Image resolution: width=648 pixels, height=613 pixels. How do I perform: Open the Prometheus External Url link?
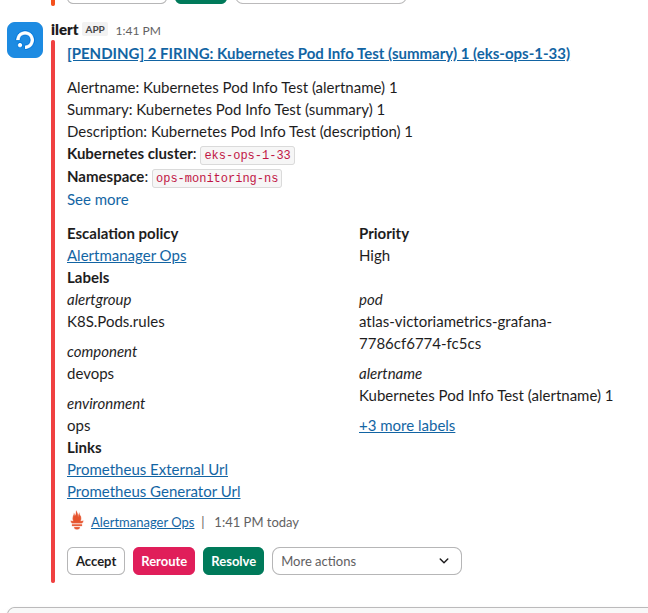pyautogui.click(x=147, y=470)
